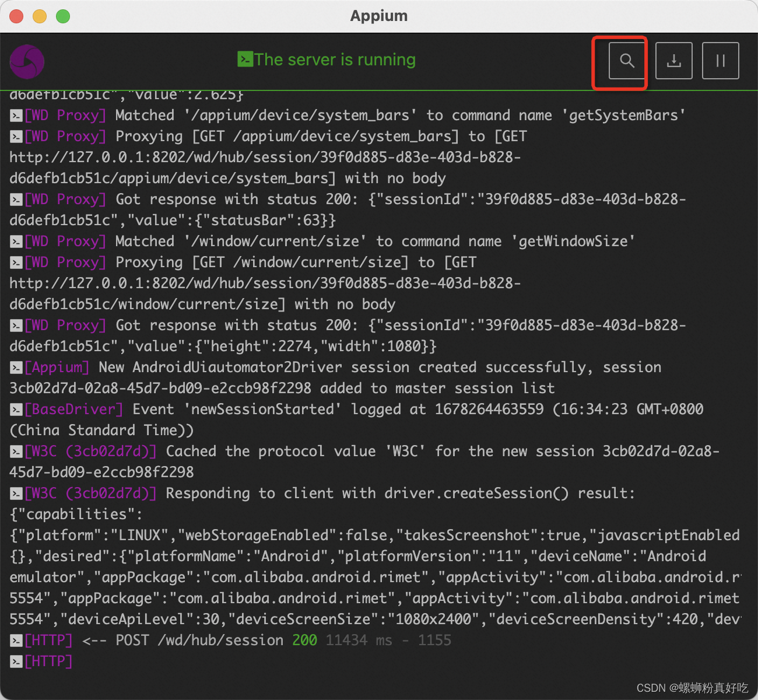The image size is (758, 700).
Task: Click '{"capabilities":' line
Action: pyautogui.click(x=76, y=514)
